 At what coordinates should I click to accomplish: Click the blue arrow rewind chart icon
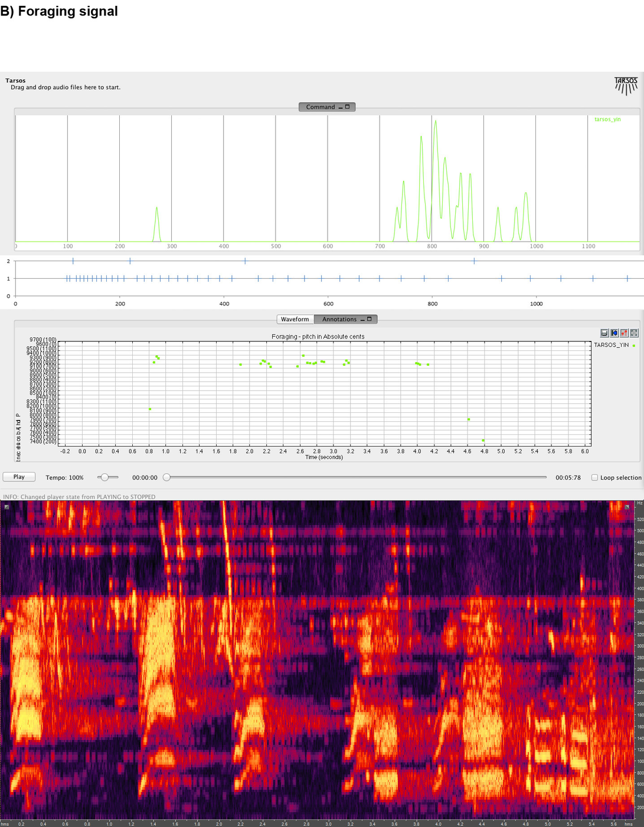(x=614, y=333)
